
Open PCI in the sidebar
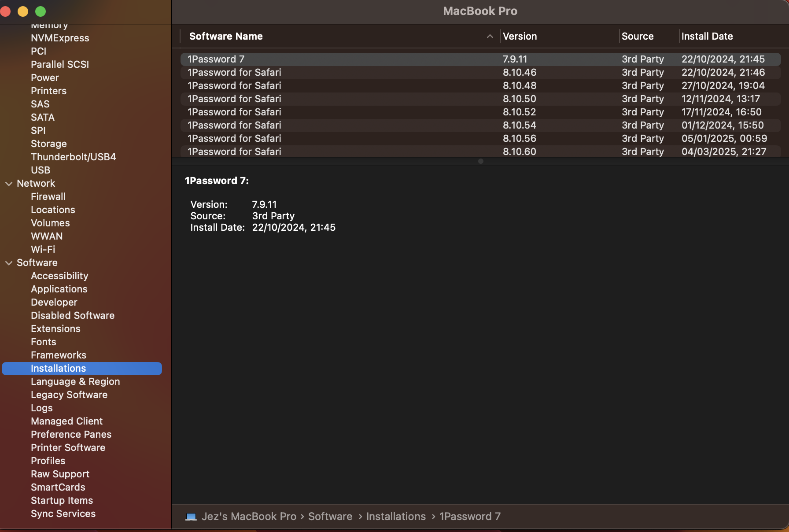pos(38,52)
